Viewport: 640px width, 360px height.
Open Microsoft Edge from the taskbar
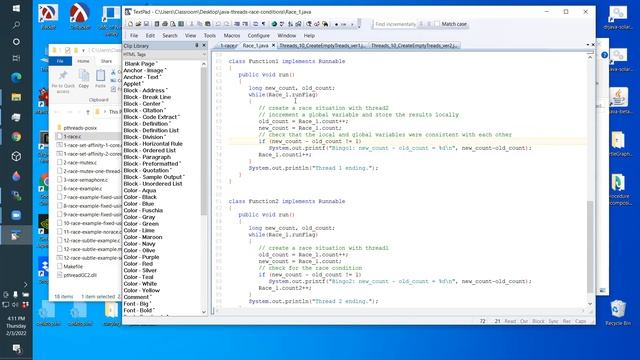click(16, 77)
